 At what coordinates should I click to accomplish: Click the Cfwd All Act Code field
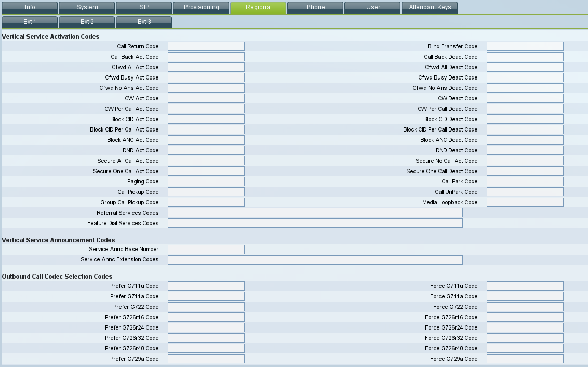206,67
